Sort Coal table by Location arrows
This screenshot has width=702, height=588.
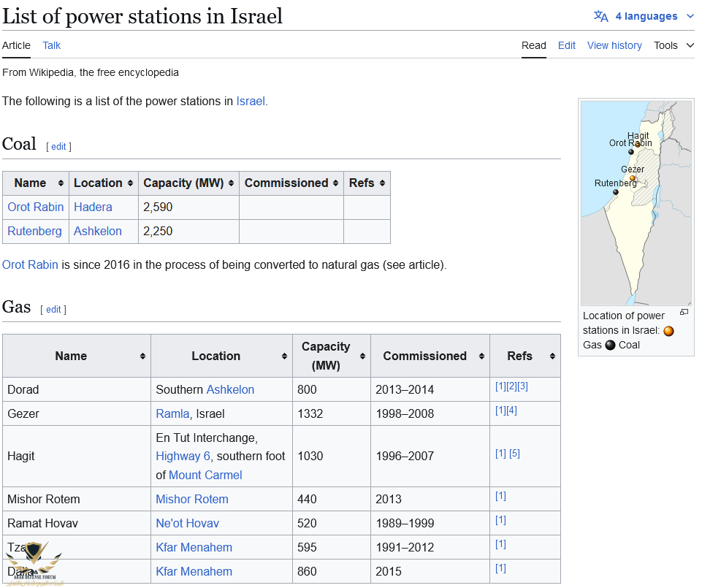click(130, 183)
